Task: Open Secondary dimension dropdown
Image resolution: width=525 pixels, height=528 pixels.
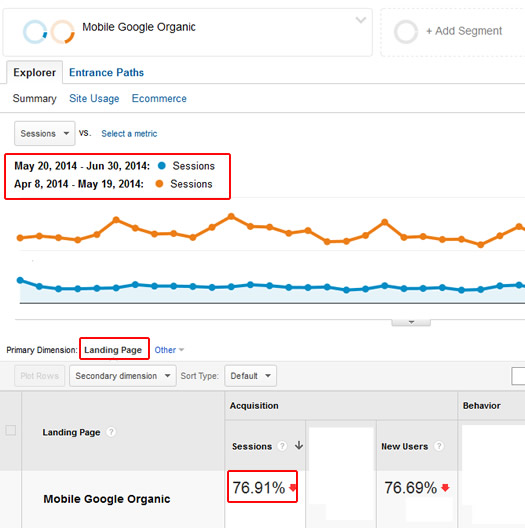Action: (123, 376)
